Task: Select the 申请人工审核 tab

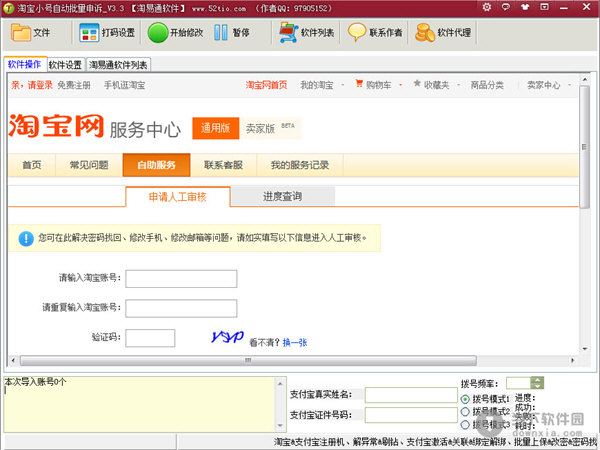Action: (178, 197)
